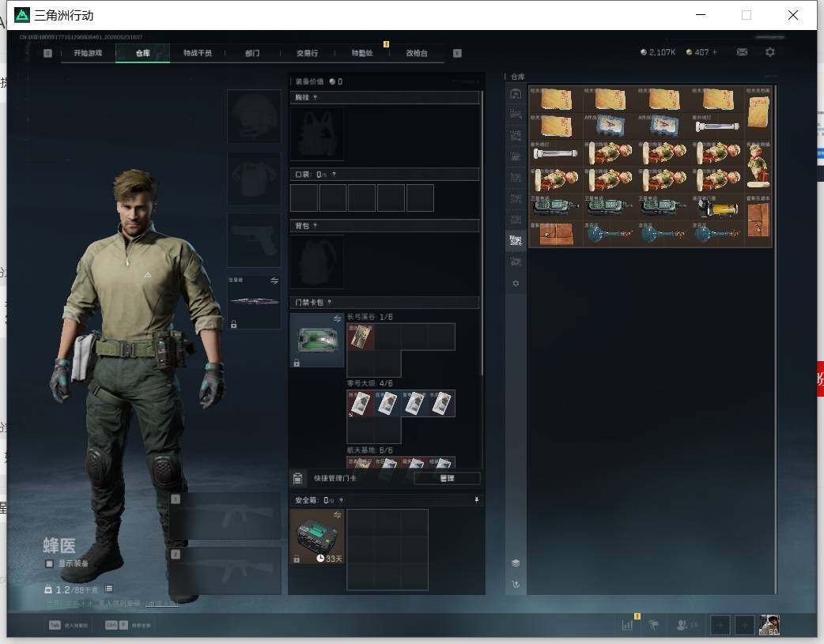Select the green keycard case item
The image size is (824, 644).
[317, 340]
